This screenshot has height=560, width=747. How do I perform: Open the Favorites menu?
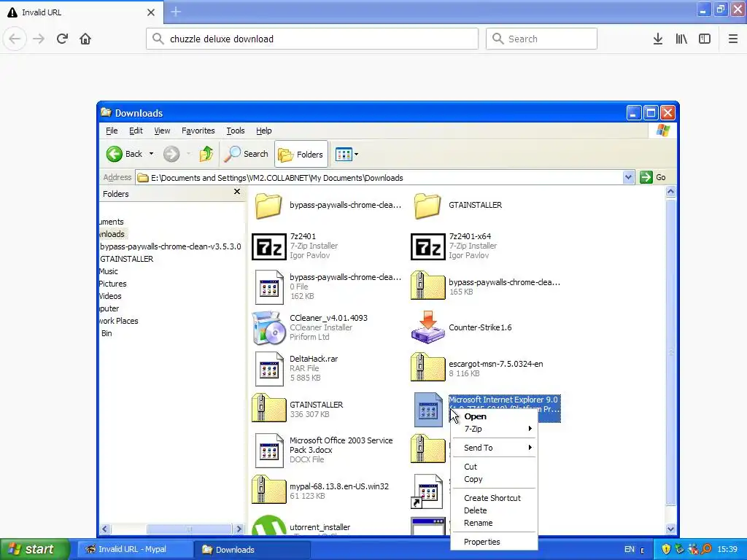(198, 131)
